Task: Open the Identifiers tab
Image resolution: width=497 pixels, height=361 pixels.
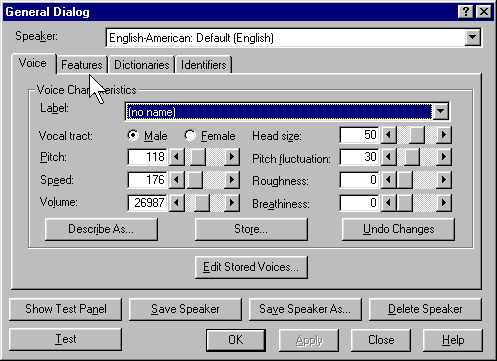Action: [x=204, y=65]
